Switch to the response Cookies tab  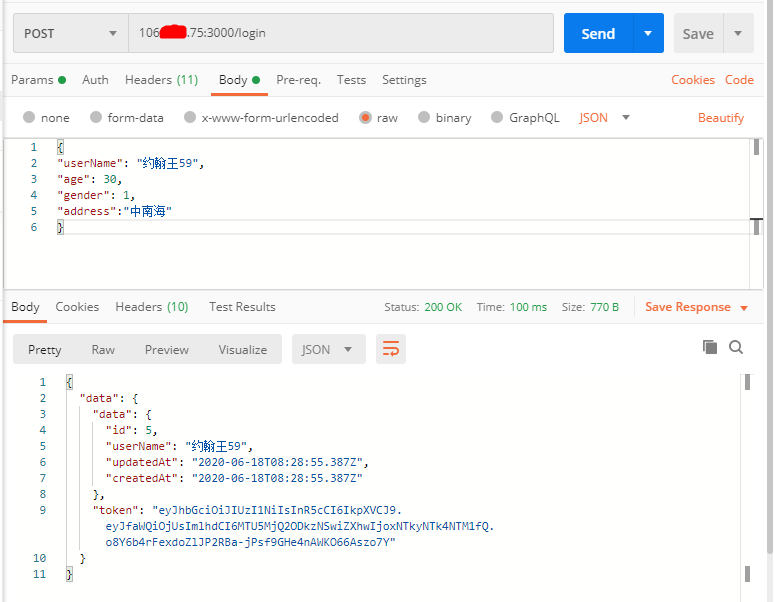tap(77, 307)
